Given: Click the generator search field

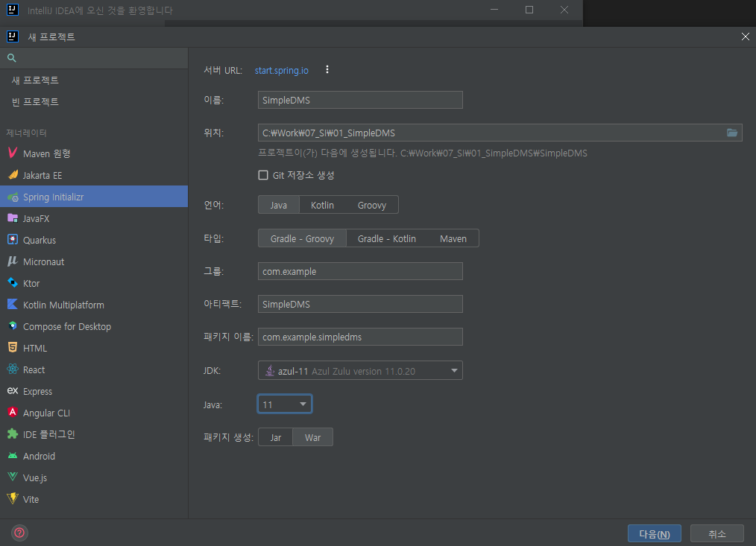Looking at the screenshot, I should (x=94, y=58).
